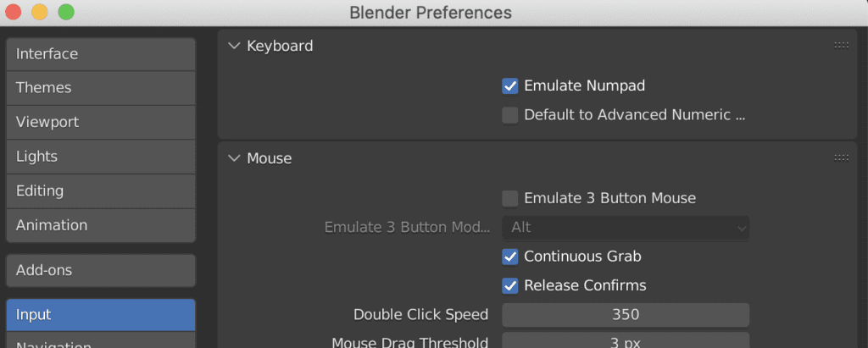Viewport: 868px width, 348px height.
Task: Collapse the Mouse panel chevron
Action: point(234,159)
